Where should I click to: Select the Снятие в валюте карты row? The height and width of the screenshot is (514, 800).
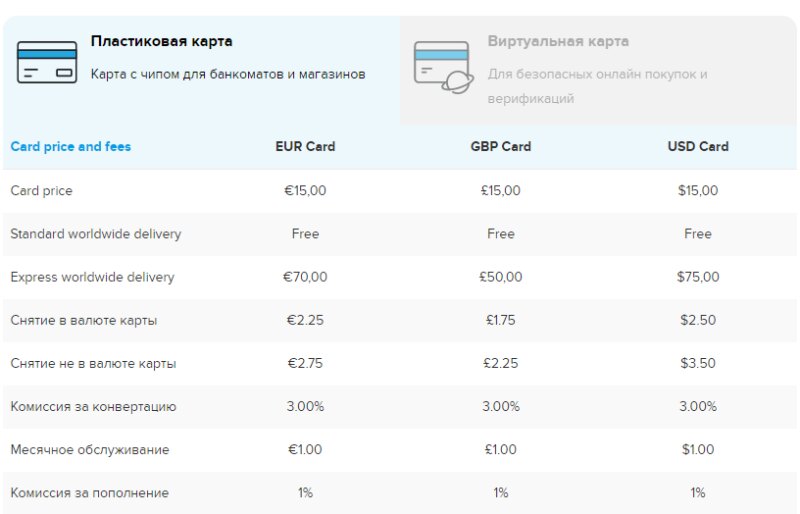click(x=84, y=321)
